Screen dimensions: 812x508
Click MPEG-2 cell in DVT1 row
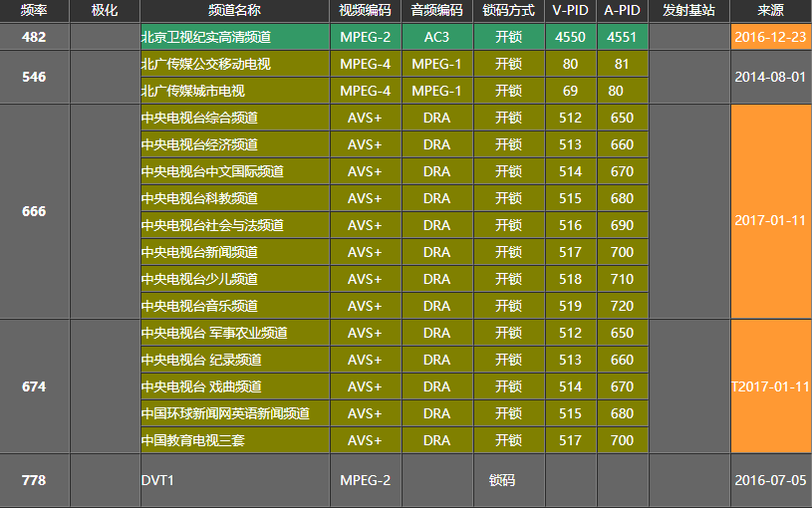(365, 480)
